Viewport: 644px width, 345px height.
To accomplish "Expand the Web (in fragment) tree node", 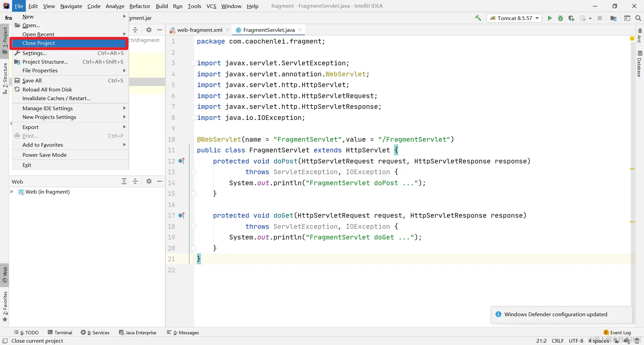I will [12, 192].
